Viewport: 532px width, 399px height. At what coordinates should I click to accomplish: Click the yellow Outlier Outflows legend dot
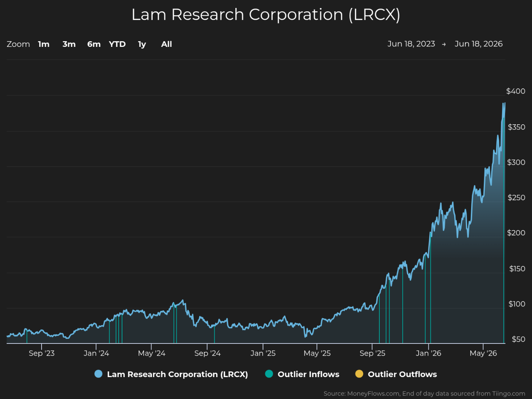[359, 374]
